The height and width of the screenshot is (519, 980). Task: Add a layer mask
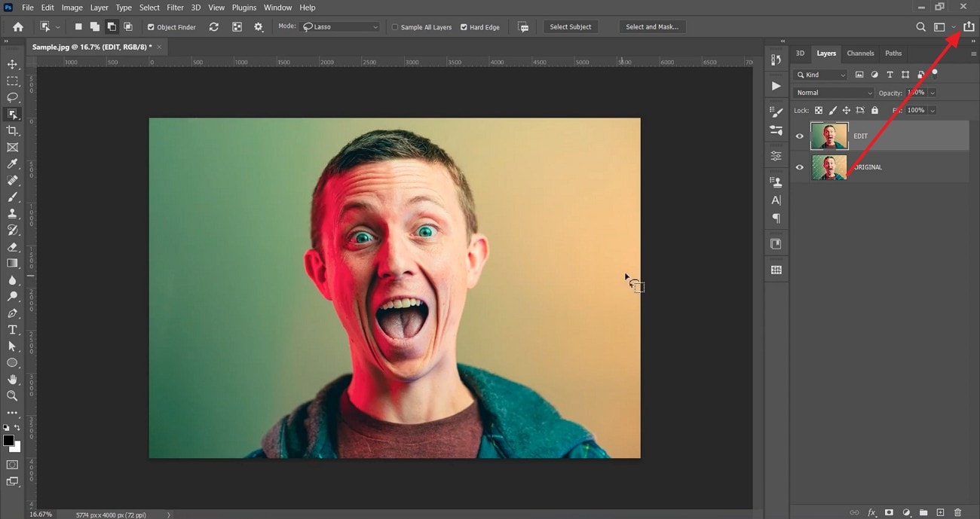point(889,510)
